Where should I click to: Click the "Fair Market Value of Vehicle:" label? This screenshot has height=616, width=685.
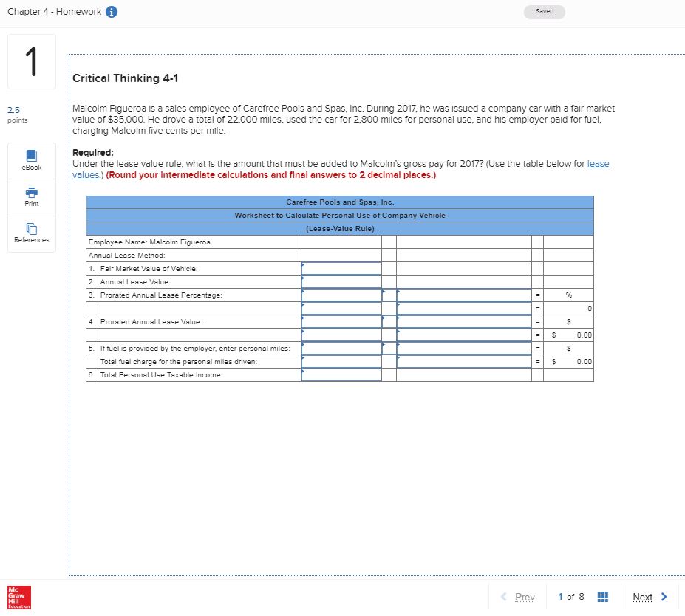point(149,269)
